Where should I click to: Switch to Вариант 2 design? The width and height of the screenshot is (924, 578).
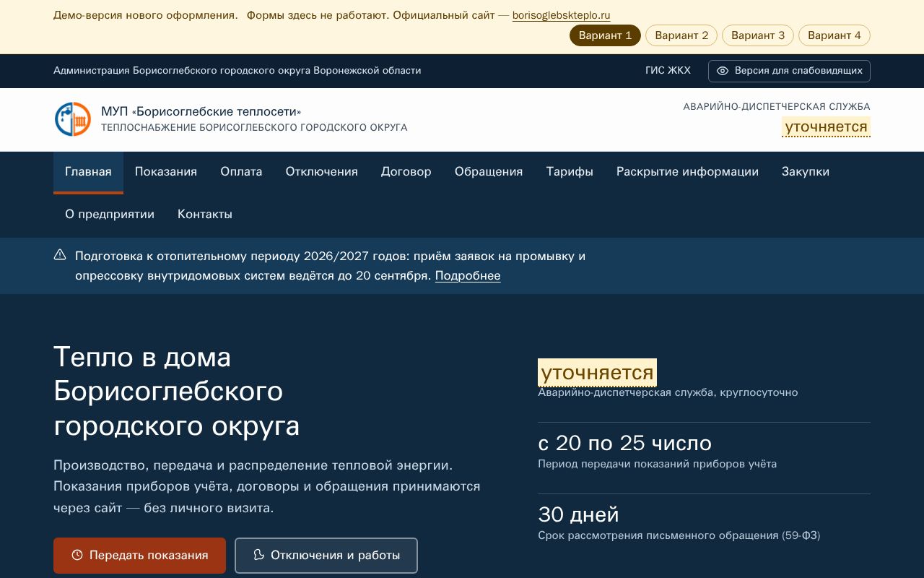click(681, 35)
